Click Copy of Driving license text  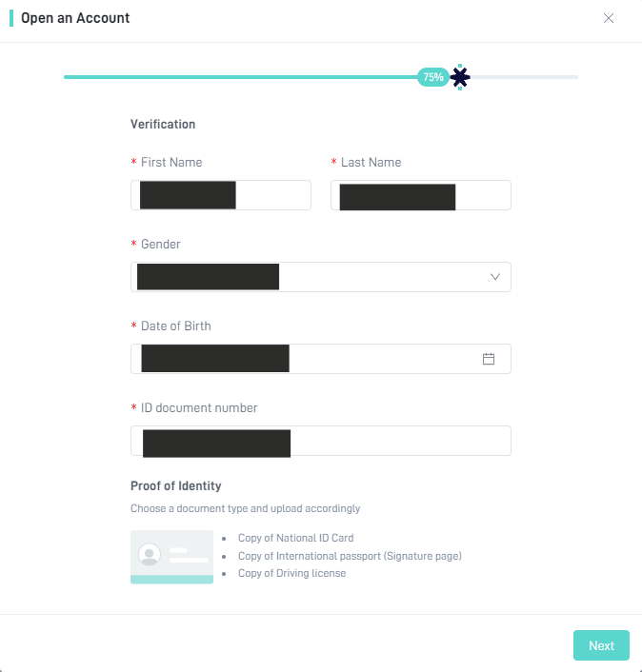click(x=292, y=573)
